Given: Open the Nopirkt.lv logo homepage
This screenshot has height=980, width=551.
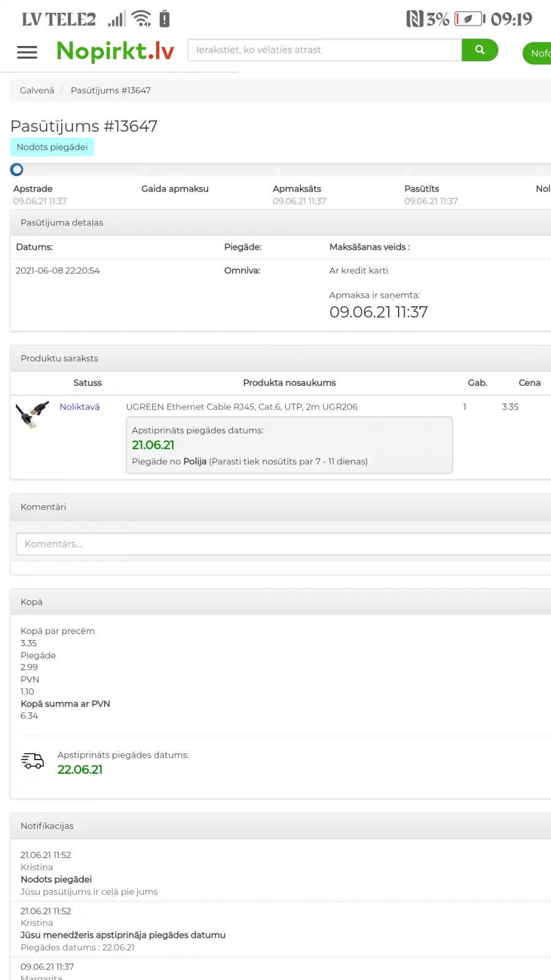Looking at the screenshot, I should 115,51.
